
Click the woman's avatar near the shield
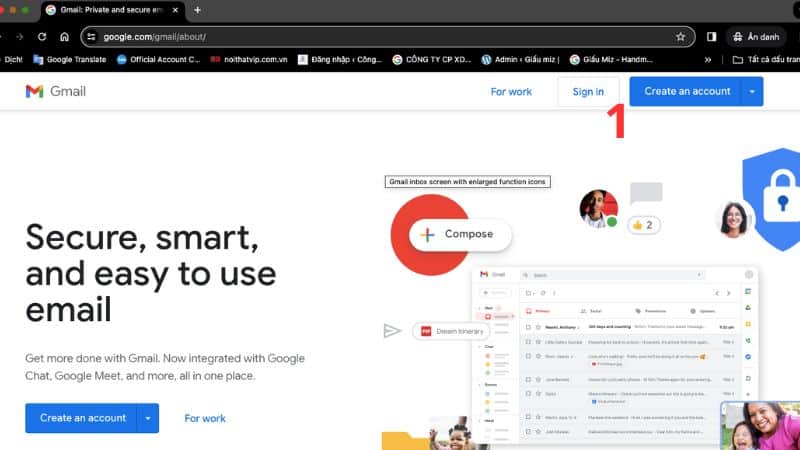point(734,219)
